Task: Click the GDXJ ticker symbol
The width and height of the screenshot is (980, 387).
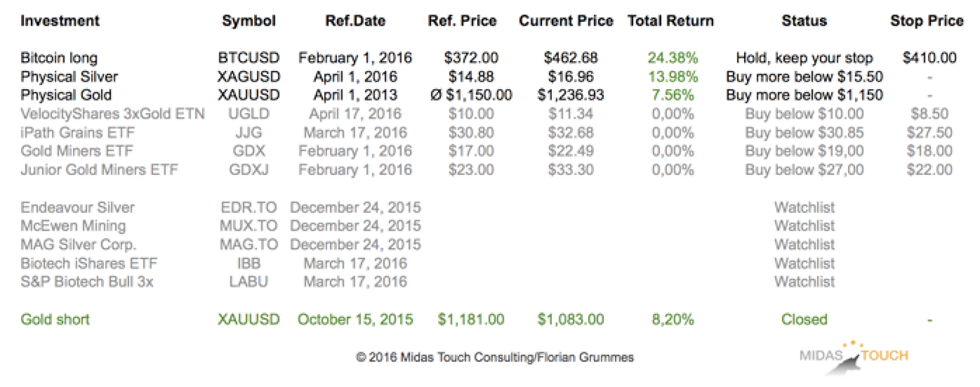Action: point(249,170)
